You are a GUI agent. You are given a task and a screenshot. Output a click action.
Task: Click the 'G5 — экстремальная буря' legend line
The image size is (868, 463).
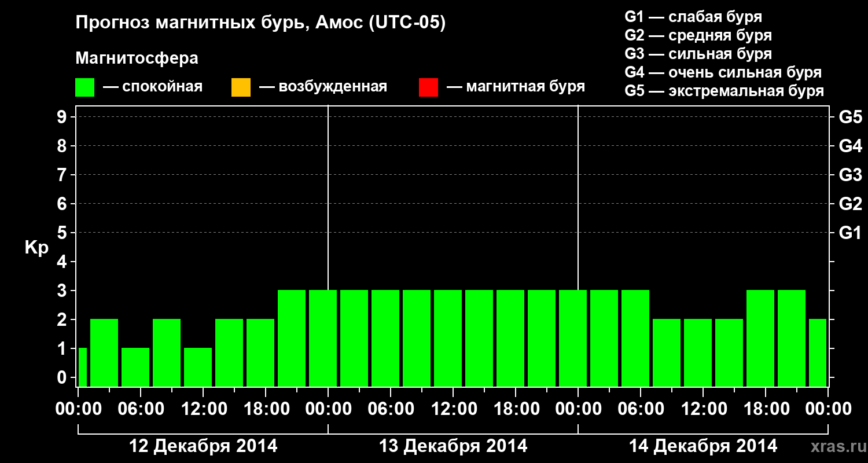pos(724,91)
